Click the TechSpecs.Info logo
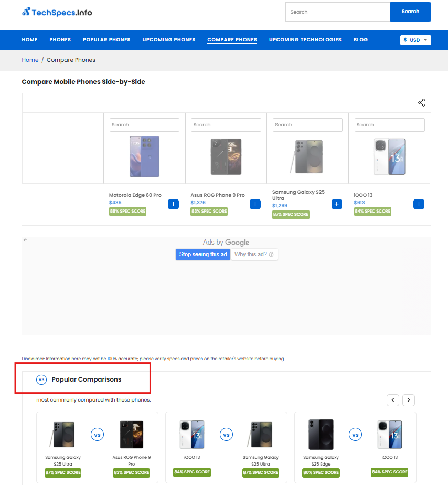Image resolution: width=448 pixels, height=485 pixels. tap(57, 12)
